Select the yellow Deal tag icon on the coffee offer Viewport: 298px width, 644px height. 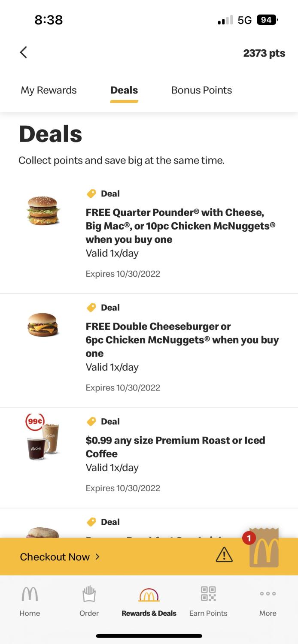pyautogui.click(x=91, y=421)
